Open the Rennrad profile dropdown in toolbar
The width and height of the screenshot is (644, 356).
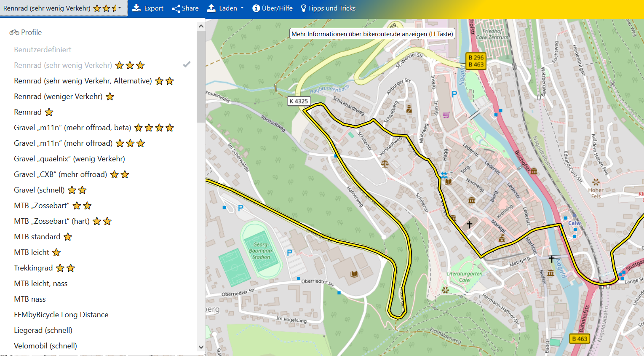pos(64,8)
